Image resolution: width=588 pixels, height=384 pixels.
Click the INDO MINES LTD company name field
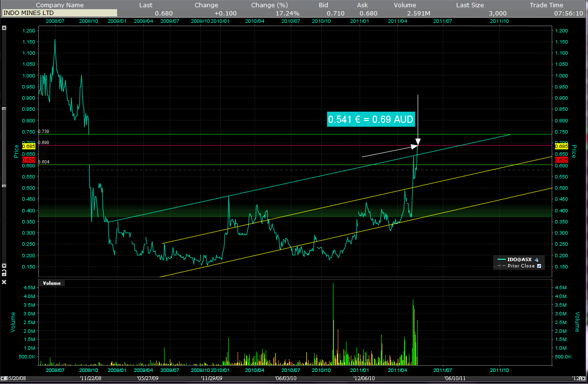tap(59, 13)
